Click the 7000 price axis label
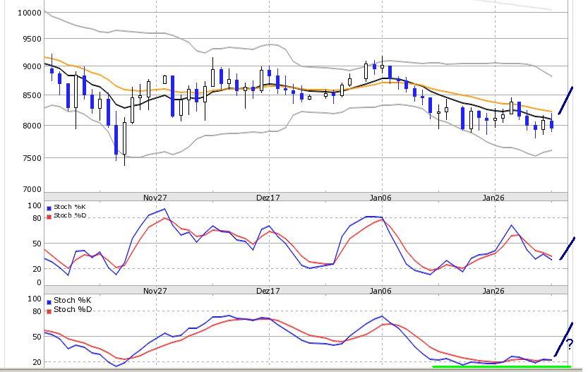Screen dimensions: 588x372 pyautogui.click(x=32, y=189)
